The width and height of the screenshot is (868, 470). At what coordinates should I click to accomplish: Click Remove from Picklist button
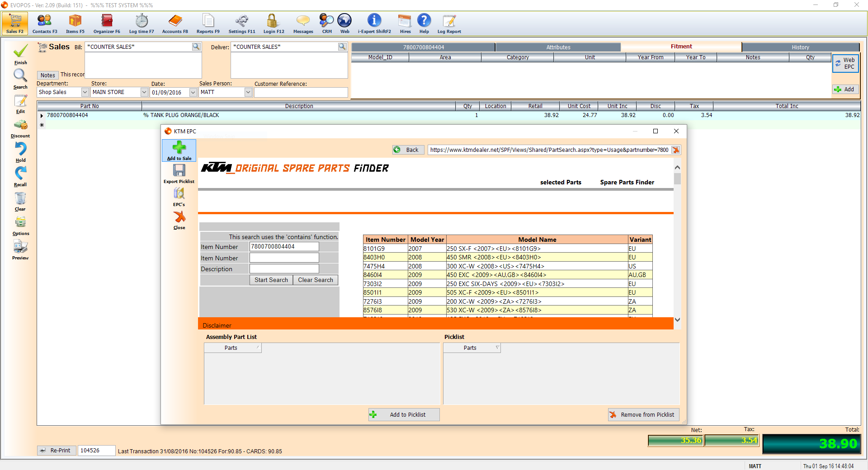(x=643, y=415)
